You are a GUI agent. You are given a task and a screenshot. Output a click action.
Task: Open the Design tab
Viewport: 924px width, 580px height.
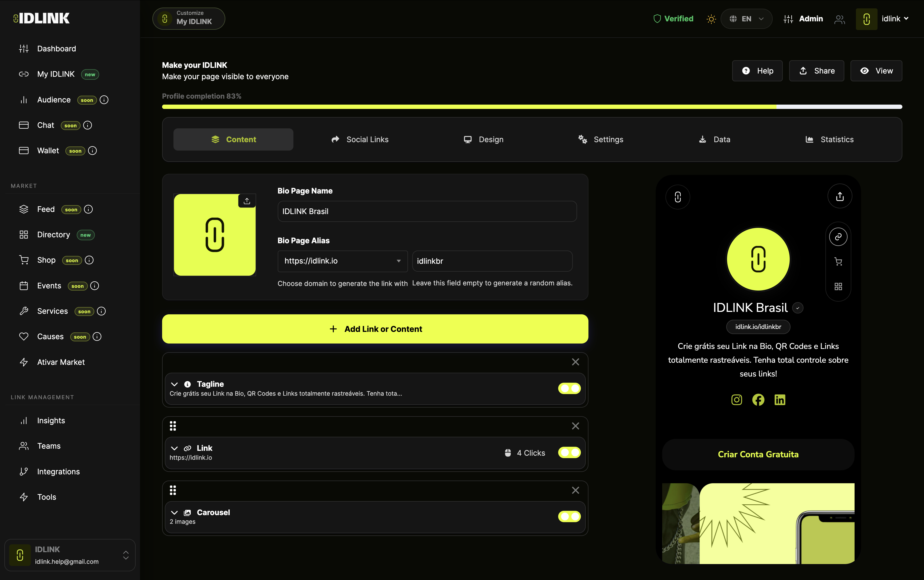(x=483, y=139)
